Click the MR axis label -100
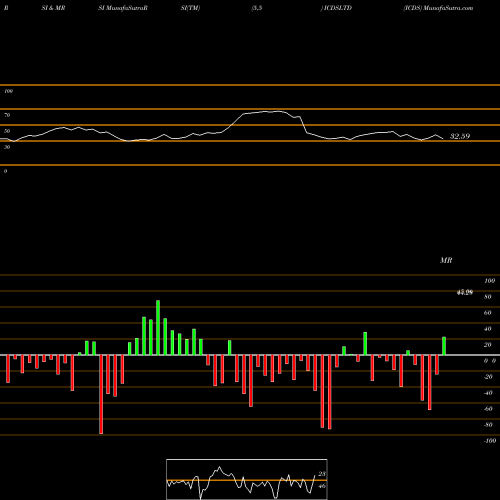Screen dimensions: 500x500 pyautogui.click(x=489, y=441)
